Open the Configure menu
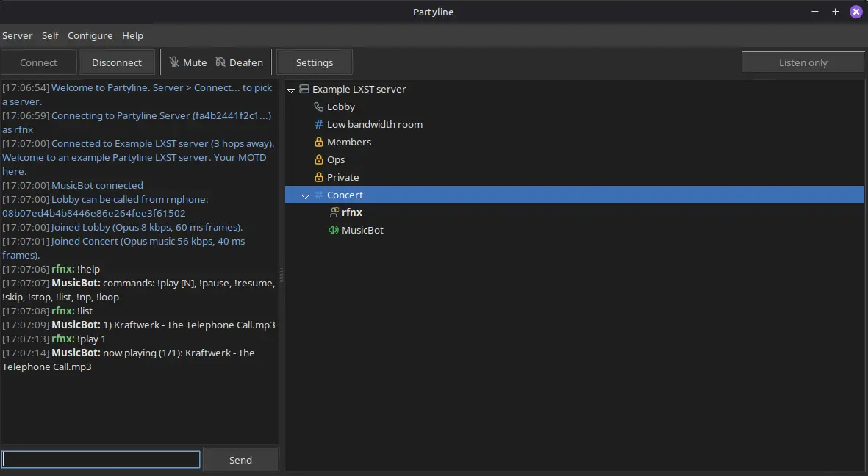Image resolution: width=868 pixels, height=476 pixels. (90, 35)
